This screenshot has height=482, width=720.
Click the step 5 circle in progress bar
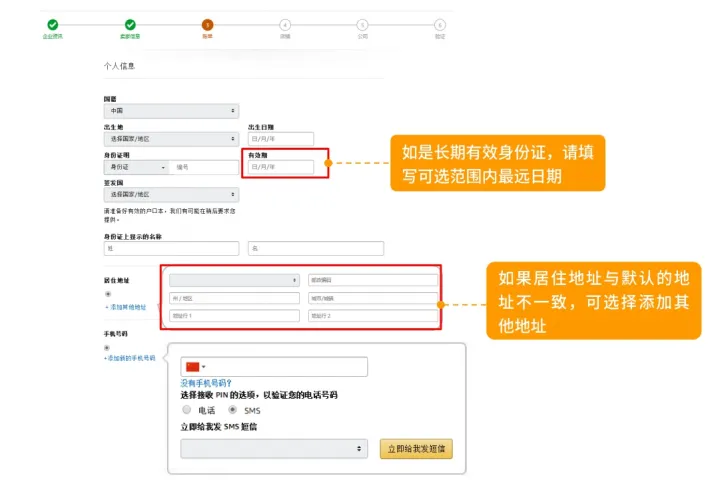(362, 25)
